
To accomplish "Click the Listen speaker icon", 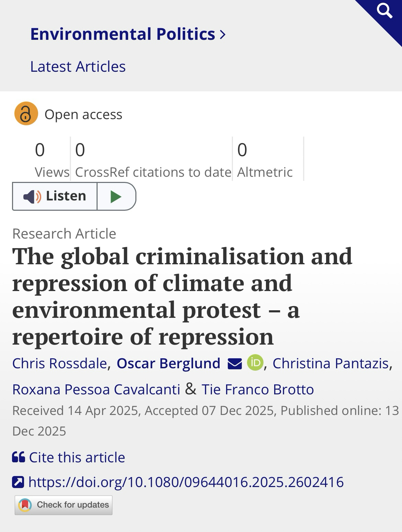I will [x=32, y=197].
